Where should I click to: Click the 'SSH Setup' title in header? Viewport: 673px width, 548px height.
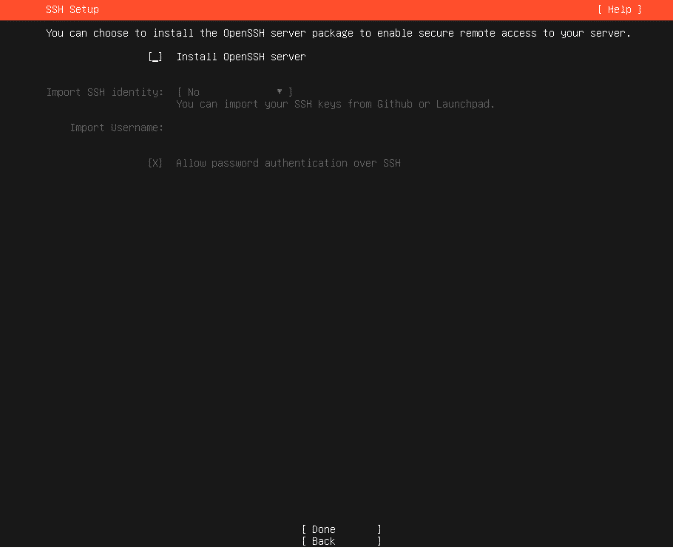72,9
